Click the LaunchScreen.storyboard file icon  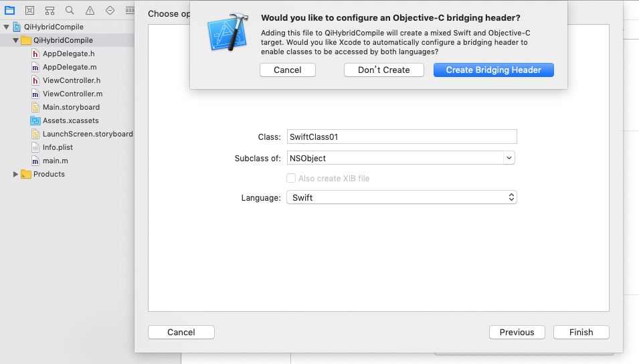(35, 134)
